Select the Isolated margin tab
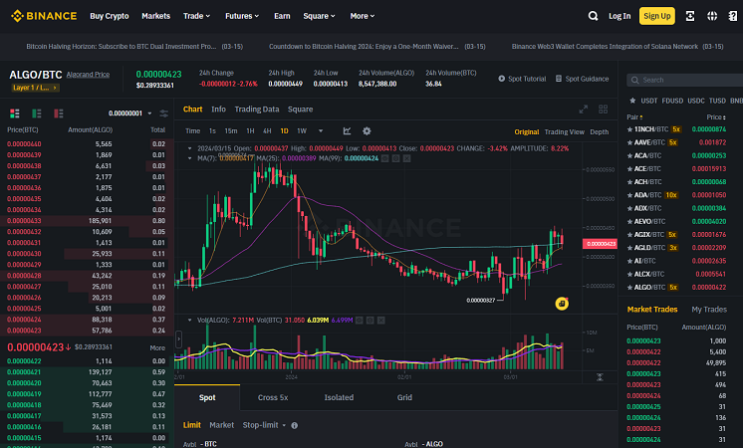This screenshot has width=743, height=448. click(x=339, y=397)
